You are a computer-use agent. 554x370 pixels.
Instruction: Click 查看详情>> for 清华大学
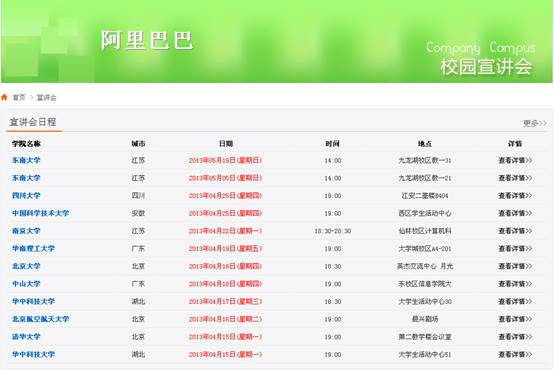pos(515,337)
